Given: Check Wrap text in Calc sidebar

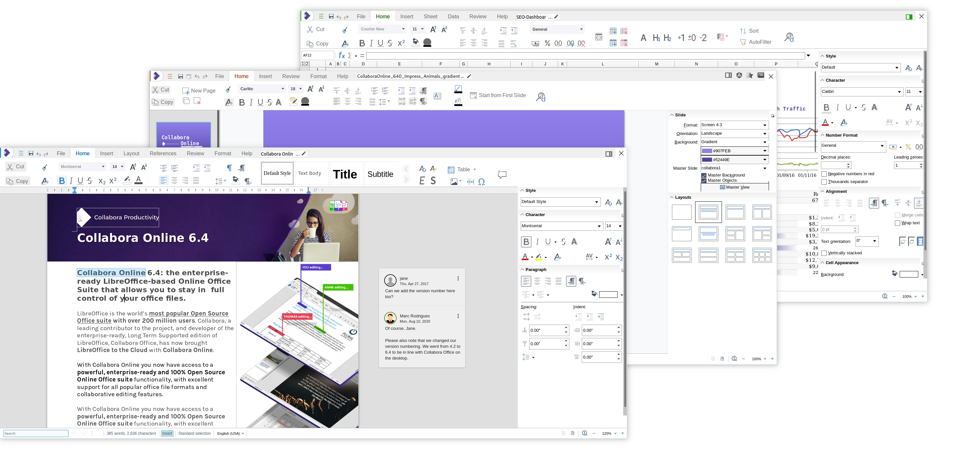Looking at the screenshot, I should tap(897, 223).
